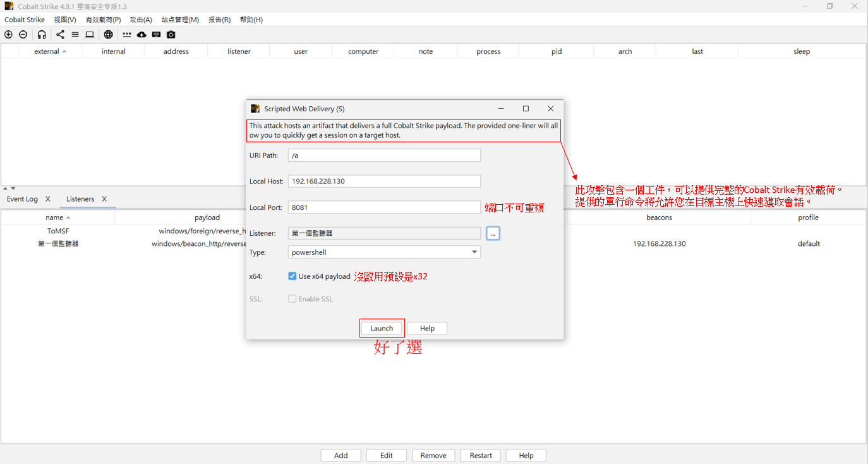This screenshot has width=868, height=464.
Task: Show the pivot graph (share icon) view
Action: 60,35
